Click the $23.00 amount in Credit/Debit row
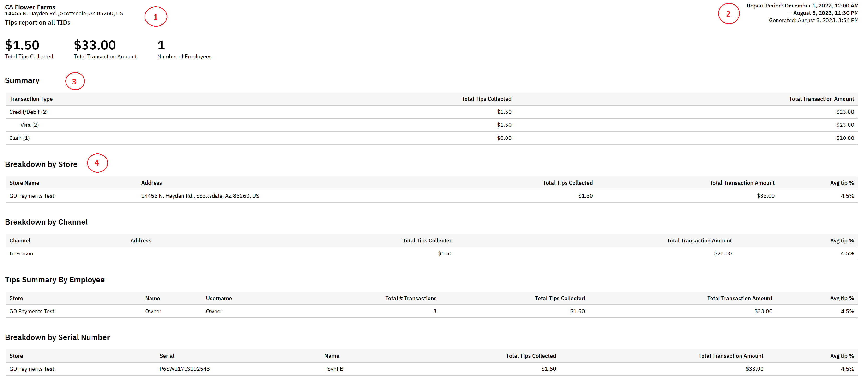The width and height of the screenshot is (868, 379). (845, 112)
